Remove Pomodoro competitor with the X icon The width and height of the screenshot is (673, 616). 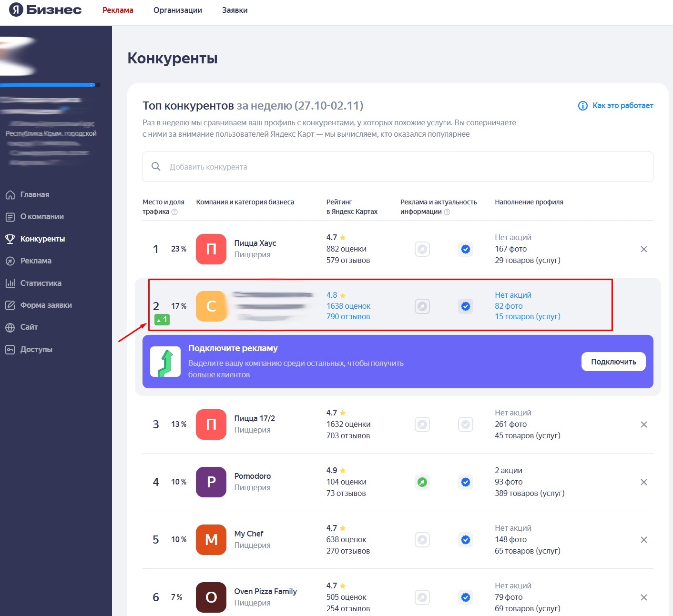pyautogui.click(x=643, y=482)
